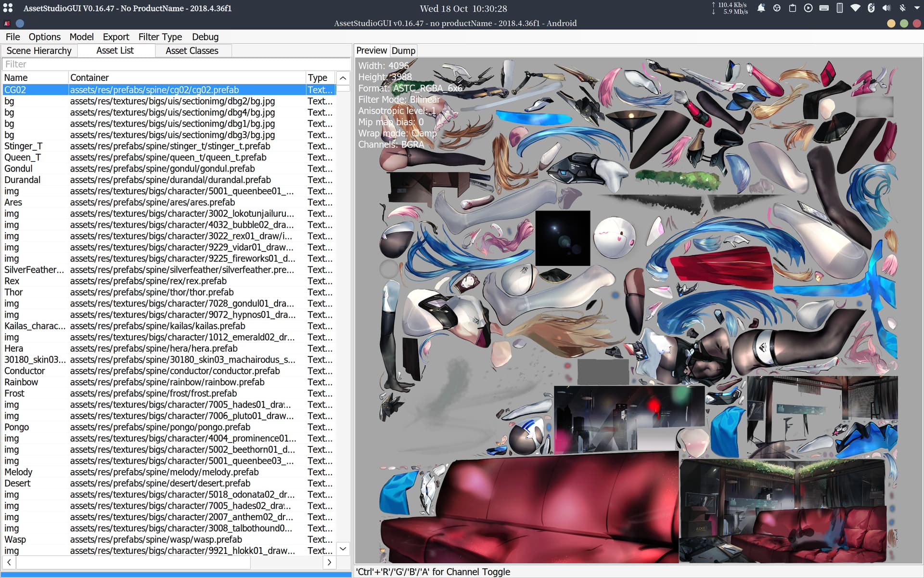Select the Stinger_T asset row
924x578 pixels.
[169, 146]
